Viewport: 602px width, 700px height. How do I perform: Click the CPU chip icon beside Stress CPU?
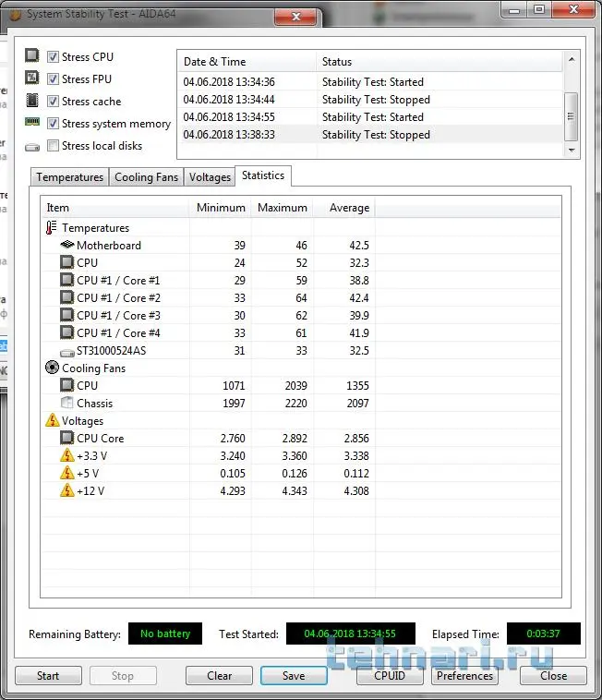click(31, 55)
